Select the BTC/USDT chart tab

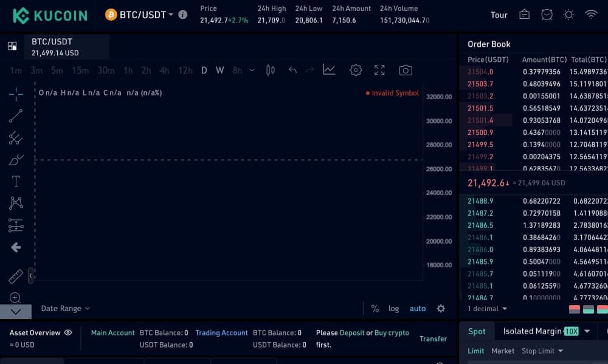67,47
